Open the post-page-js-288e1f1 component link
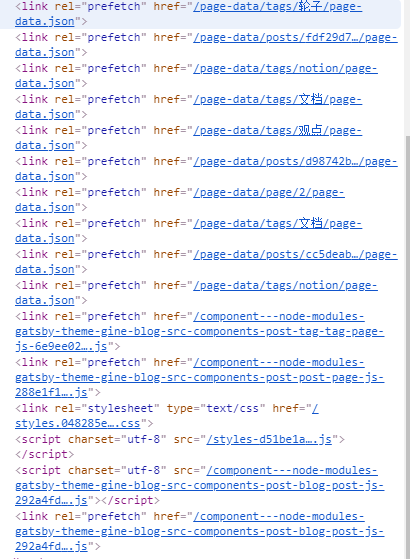This screenshot has width=410, height=559. [x=199, y=378]
